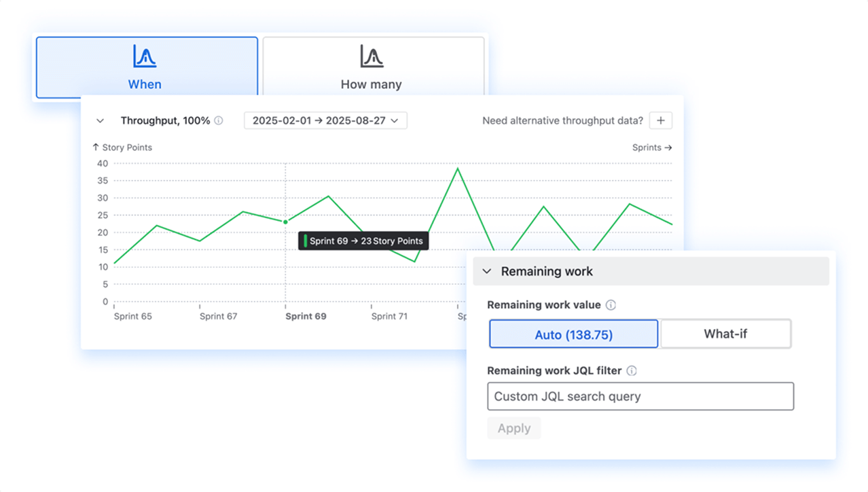Collapse the Throughput section chevron
868x492 pixels.
101,121
